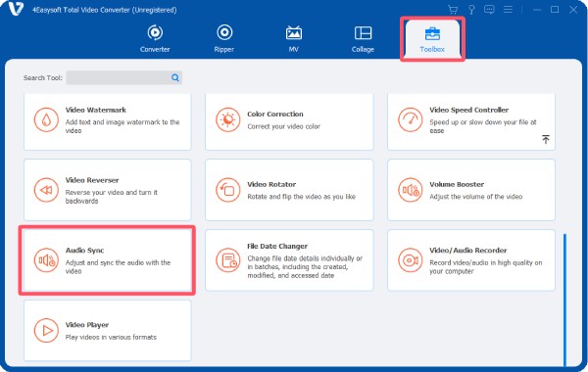Click the "Search Tool:" label

tap(43, 78)
